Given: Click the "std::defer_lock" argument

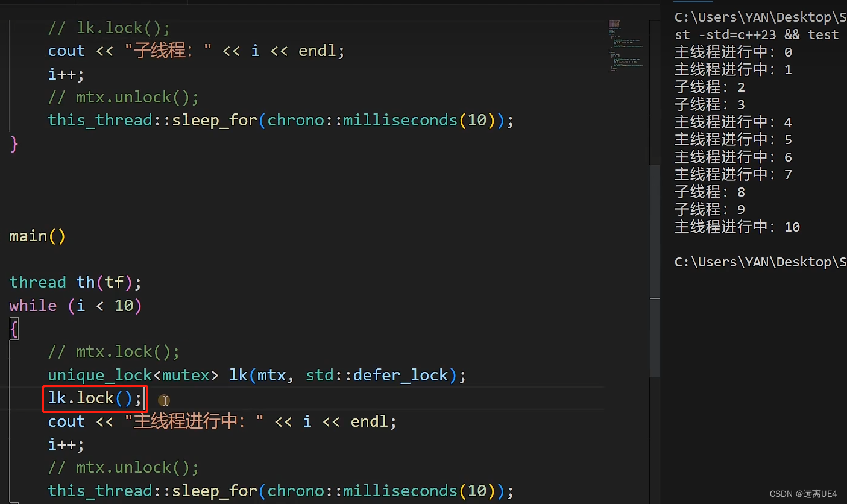Looking at the screenshot, I should coord(377,375).
